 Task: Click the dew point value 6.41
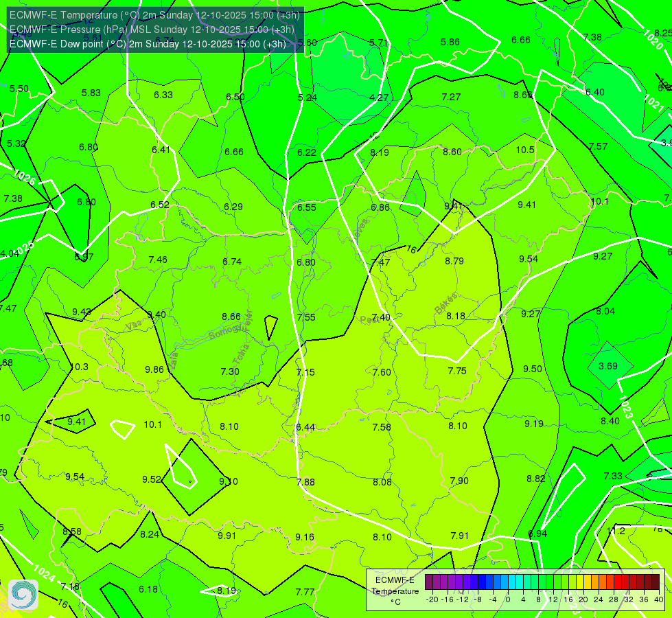161,150
